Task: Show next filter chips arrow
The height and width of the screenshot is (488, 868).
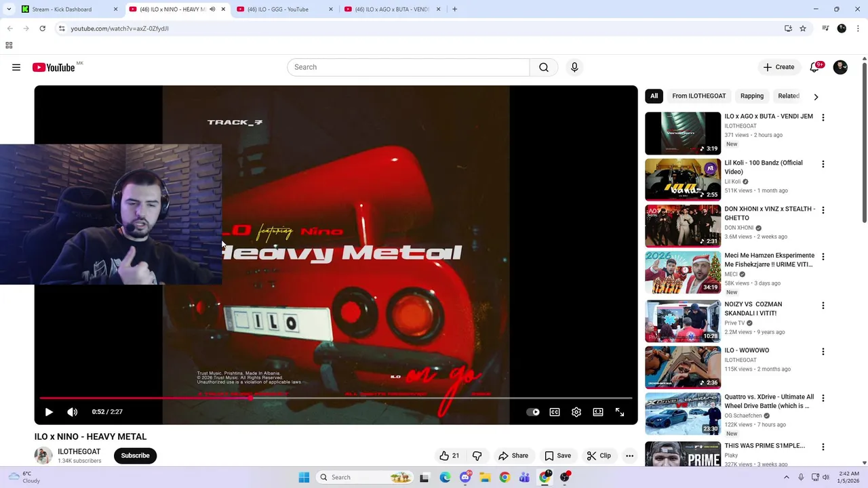Action: tap(816, 97)
